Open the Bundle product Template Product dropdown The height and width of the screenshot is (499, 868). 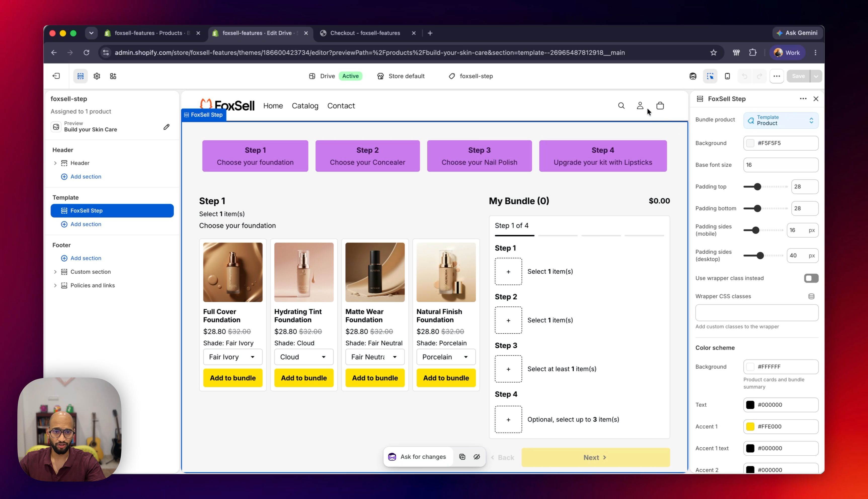[781, 120]
